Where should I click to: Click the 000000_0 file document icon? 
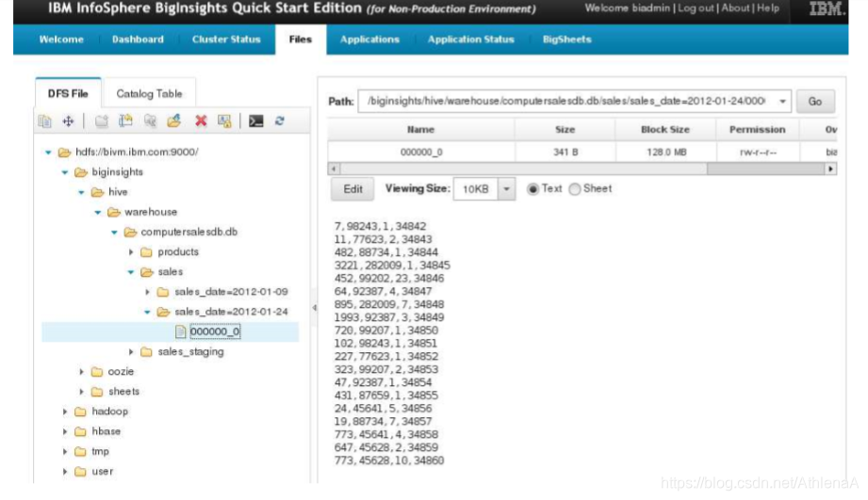point(180,331)
